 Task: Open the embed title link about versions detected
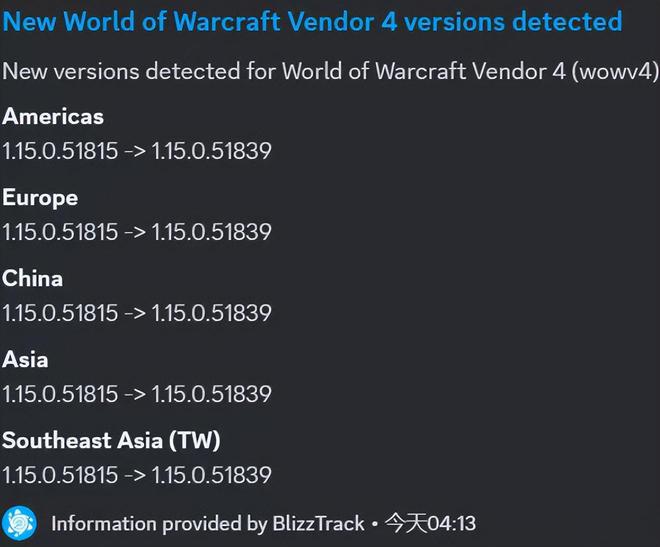312,21
